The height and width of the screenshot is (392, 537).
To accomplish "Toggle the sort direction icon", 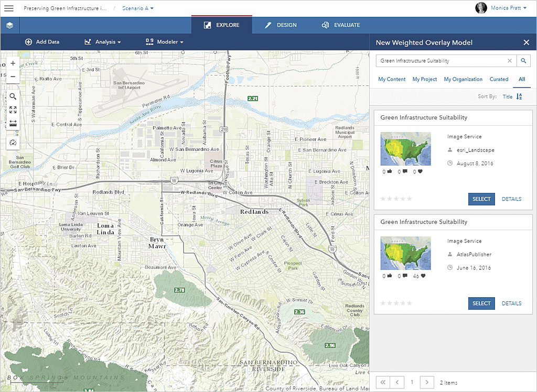I will click(x=519, y=96).
